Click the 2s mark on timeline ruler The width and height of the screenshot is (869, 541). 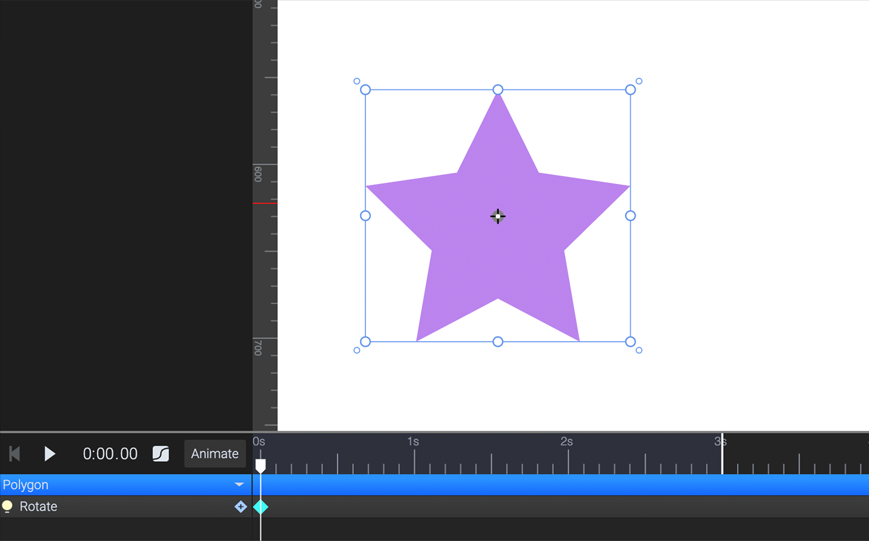pos(567,442)
